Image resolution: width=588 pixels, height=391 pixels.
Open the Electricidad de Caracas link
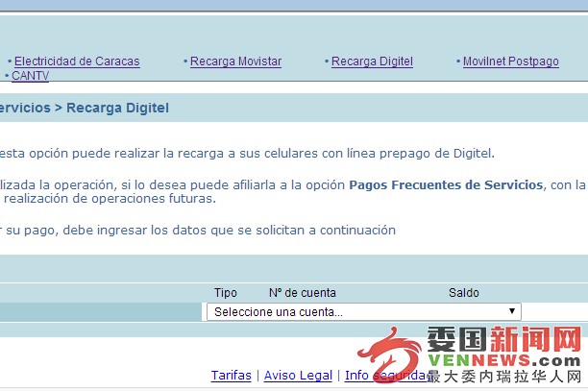click(77, 61)
